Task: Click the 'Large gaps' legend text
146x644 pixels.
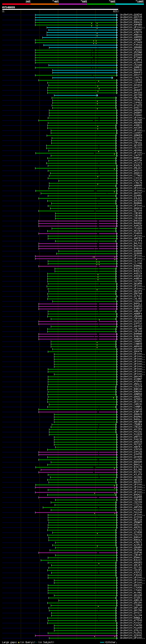Action: pos(10,642)
